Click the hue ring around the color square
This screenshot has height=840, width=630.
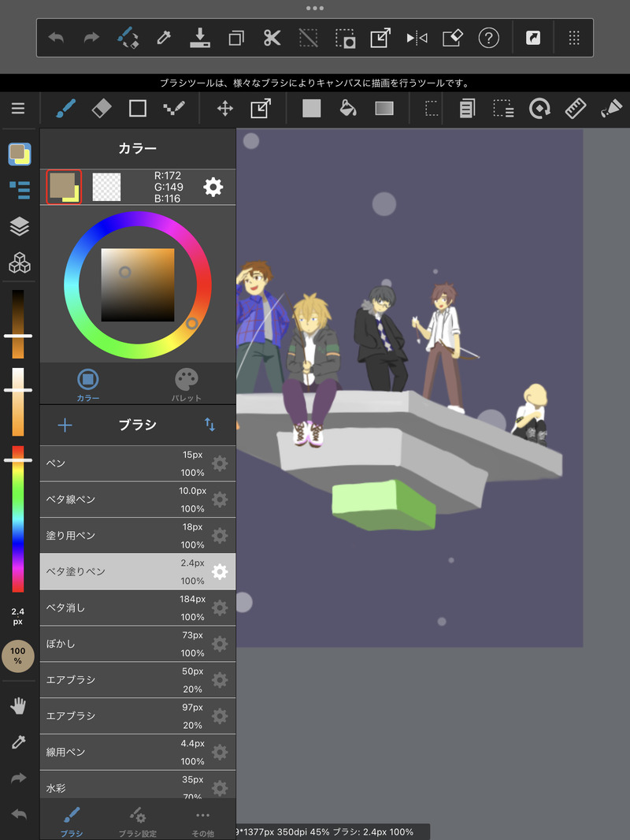coord(138,218)
